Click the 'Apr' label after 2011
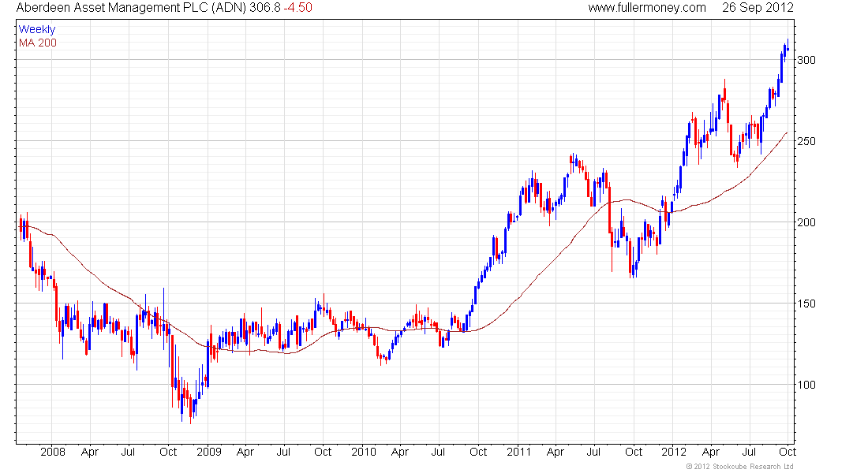 [x=556, y=453]
